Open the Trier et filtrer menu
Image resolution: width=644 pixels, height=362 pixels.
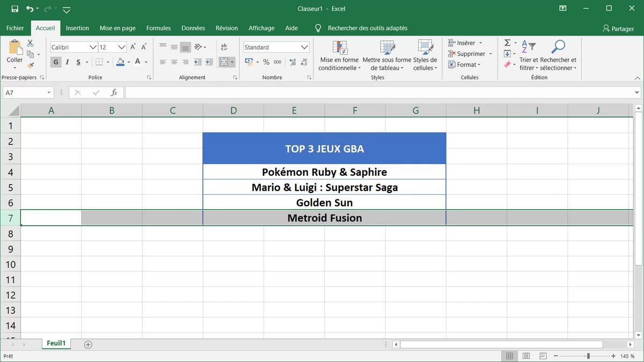coord(529,55)
